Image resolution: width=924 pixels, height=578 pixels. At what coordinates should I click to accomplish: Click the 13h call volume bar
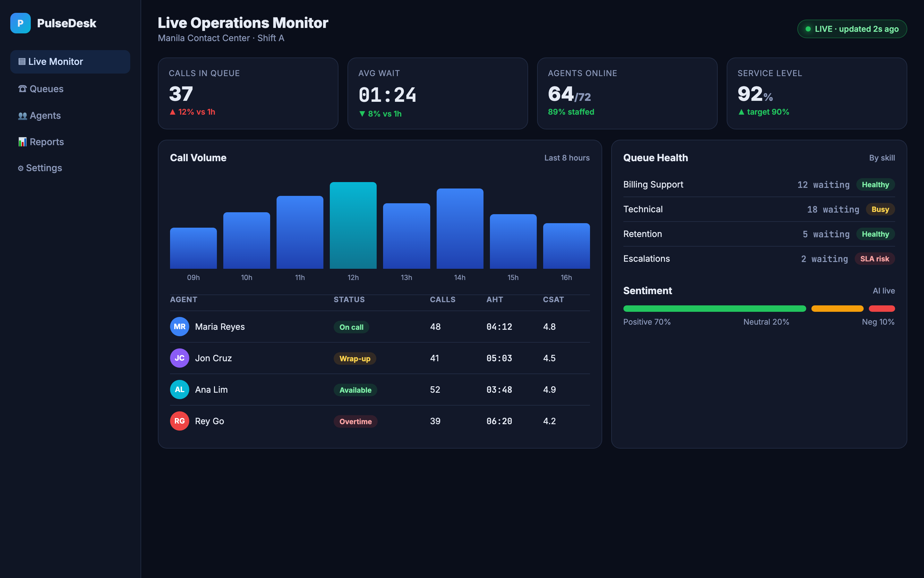tap(406, 236)
